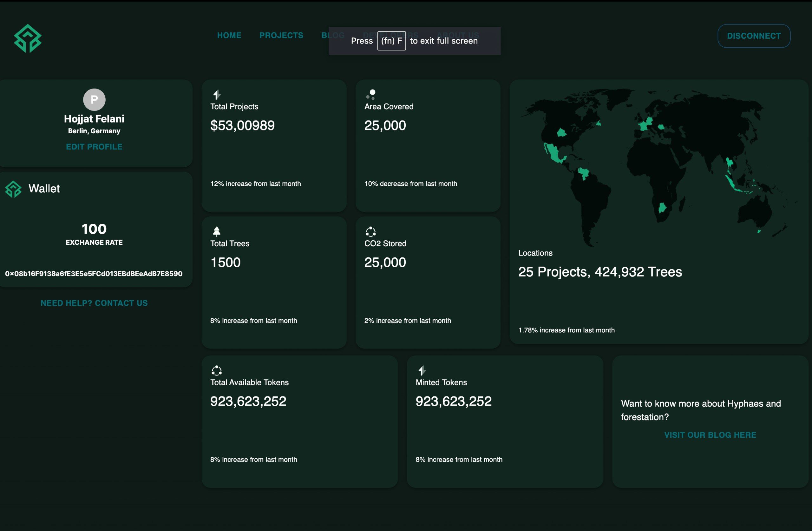Click the 2% increase from last month text
Screen dimensions: 812x531
coord(408,321)
